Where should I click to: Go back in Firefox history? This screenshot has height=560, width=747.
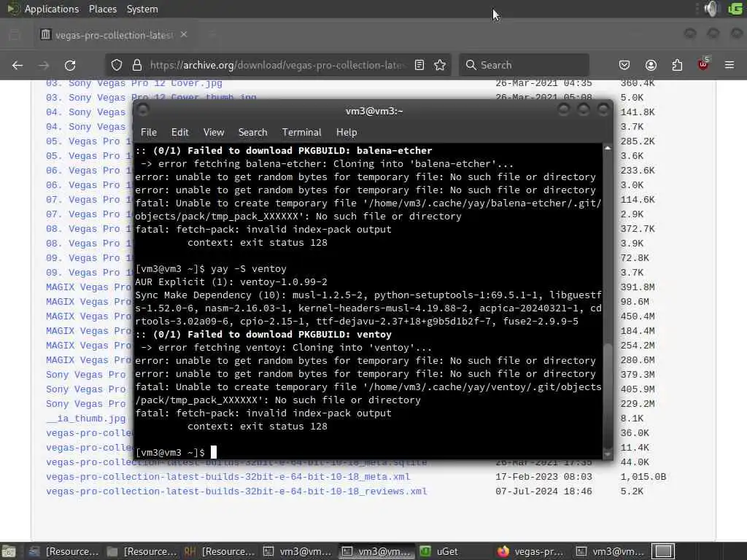click(x=18, y=65)
